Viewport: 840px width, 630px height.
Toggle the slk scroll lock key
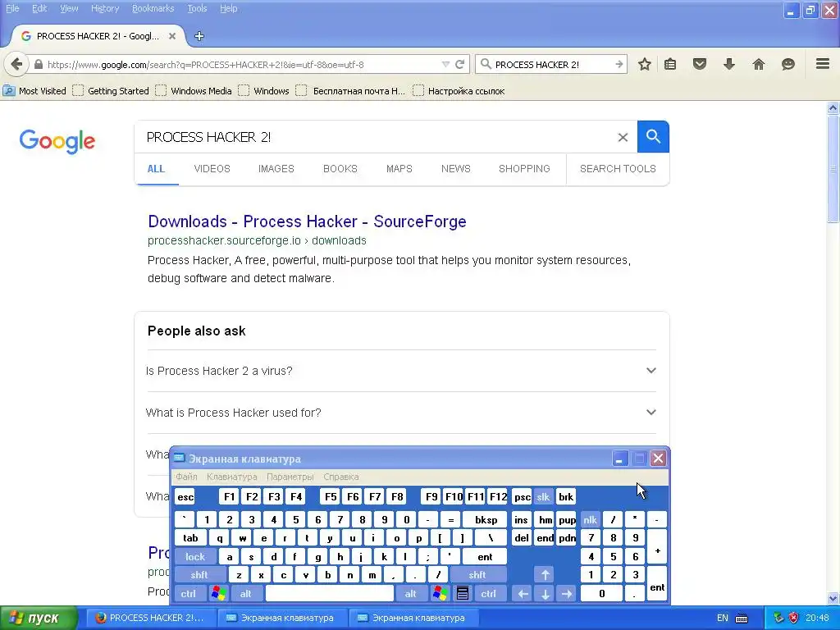[x=543, y=496]
